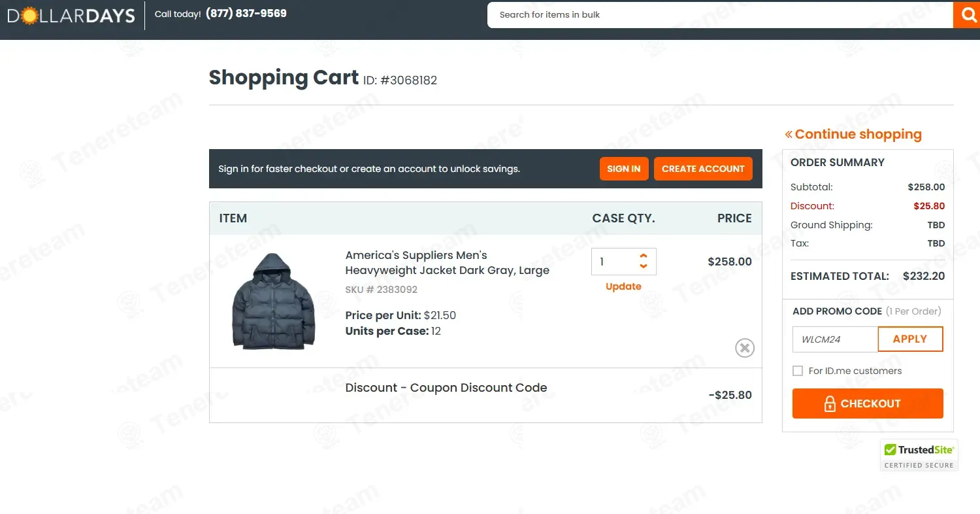980x514 pixels.
Task: Click the Discount - Coupon Discount Code row label
Action: click(446, 388)
